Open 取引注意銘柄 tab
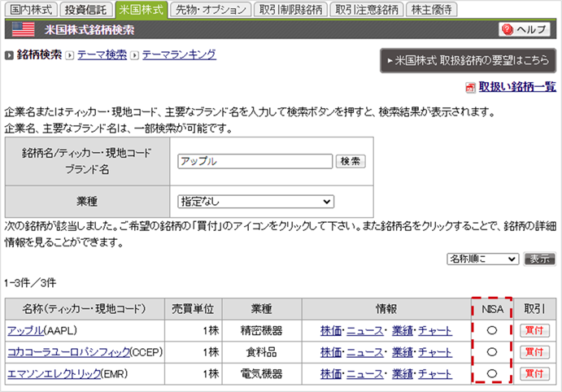Viewport: 562px width, 392px height. click(367, 10)
